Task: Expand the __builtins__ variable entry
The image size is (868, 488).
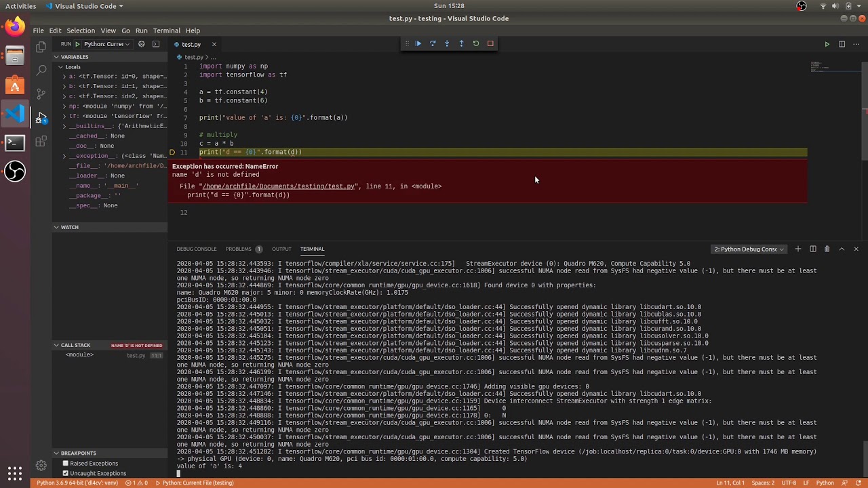Action: point(64,126)
